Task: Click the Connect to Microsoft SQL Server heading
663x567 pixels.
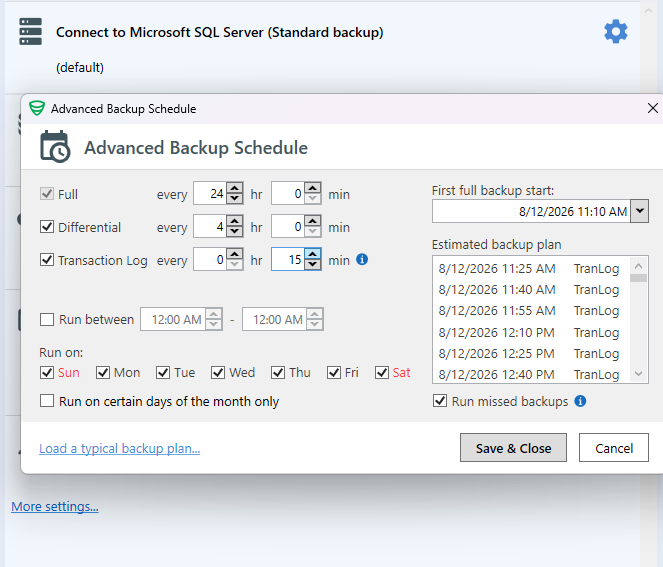Action: click(x=219, y=32)
